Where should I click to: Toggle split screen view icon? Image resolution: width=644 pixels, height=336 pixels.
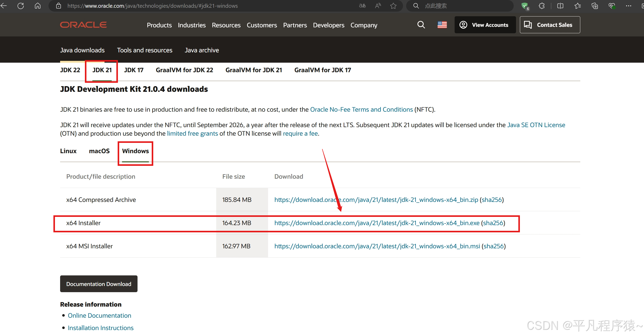coord(560,6)
